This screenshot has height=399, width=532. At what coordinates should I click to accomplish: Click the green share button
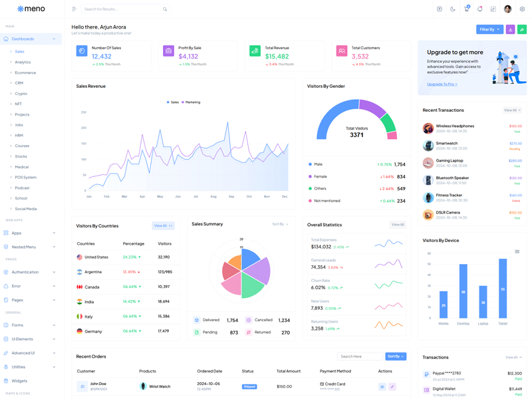coord(522,29)
